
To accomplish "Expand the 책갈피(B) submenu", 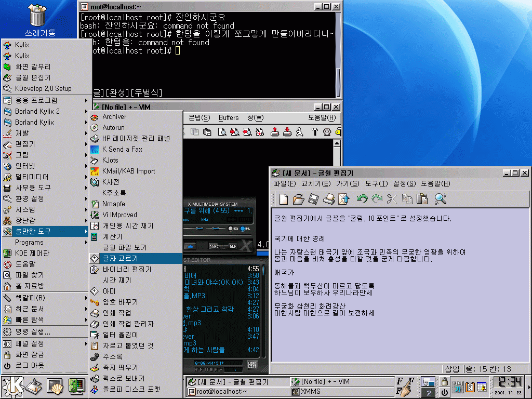I will (46, 298).
